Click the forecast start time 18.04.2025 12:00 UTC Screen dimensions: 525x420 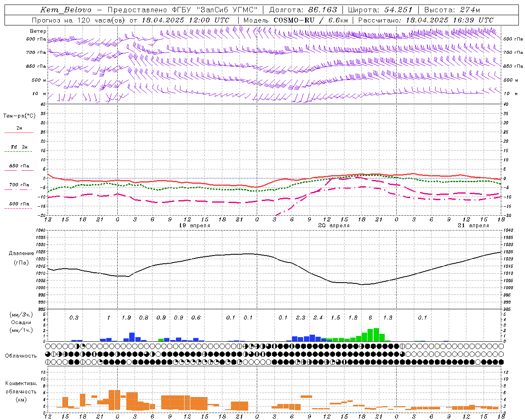[185, 20]
